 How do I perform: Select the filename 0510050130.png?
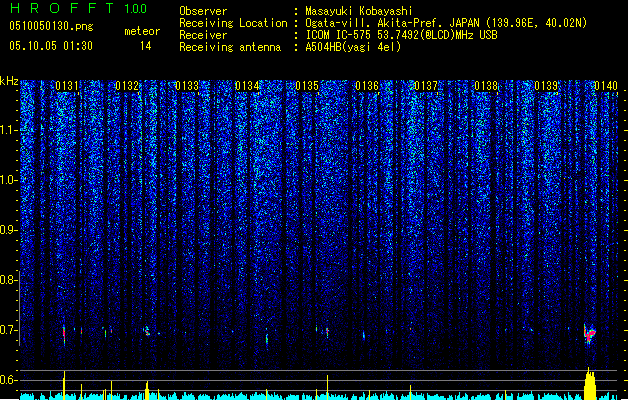[51, 26]
